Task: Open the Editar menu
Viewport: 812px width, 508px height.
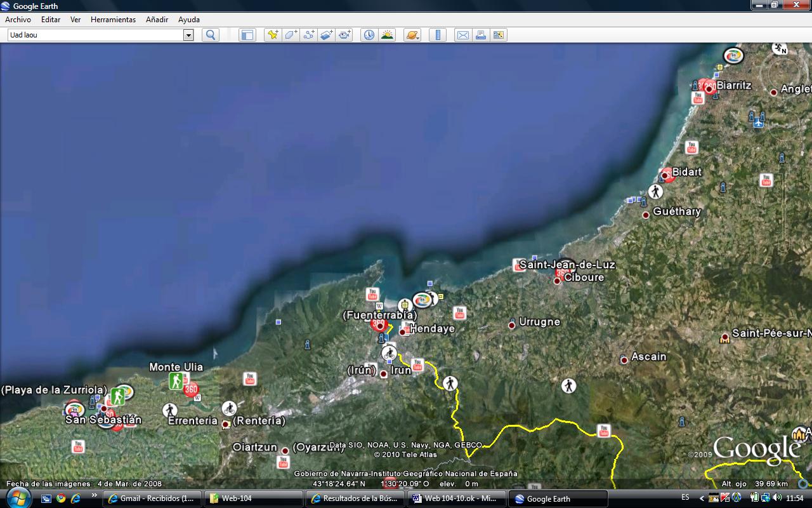Action: (51, 20)
